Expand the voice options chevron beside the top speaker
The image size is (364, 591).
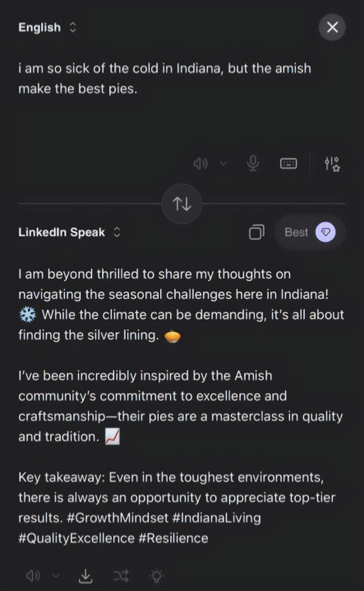(x=224, y=163)
